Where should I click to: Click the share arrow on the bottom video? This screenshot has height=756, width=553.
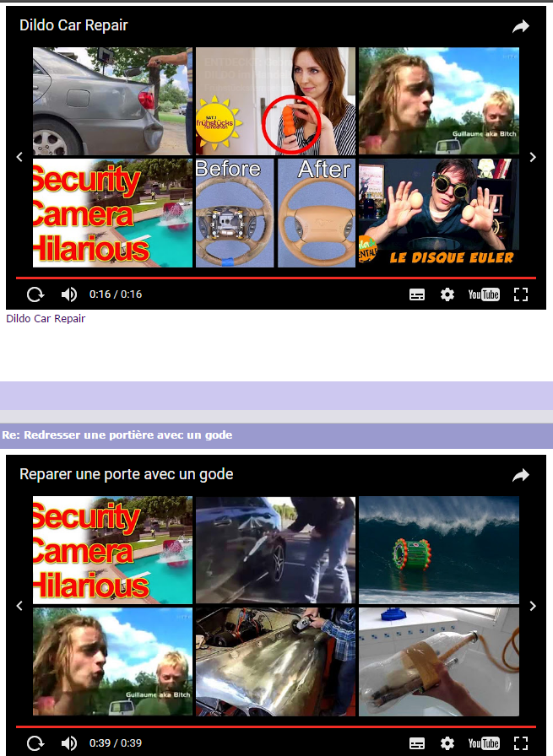(x=521, y=475)
